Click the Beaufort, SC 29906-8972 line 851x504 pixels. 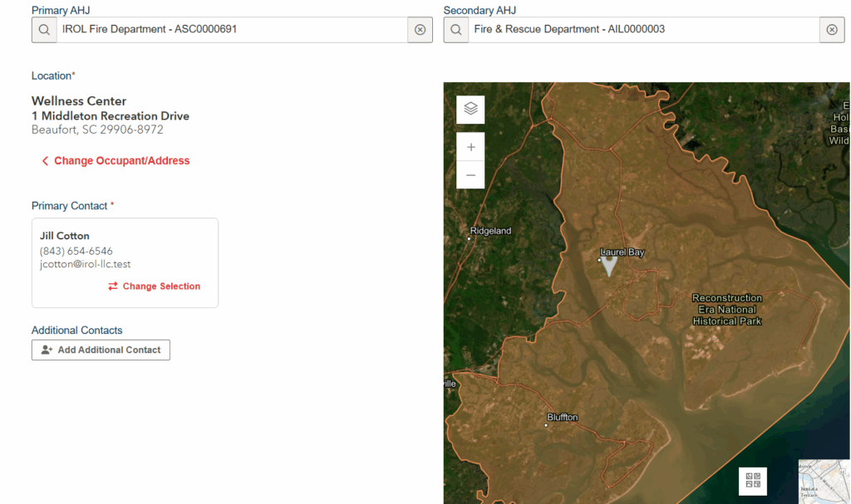tap(97, 130)
